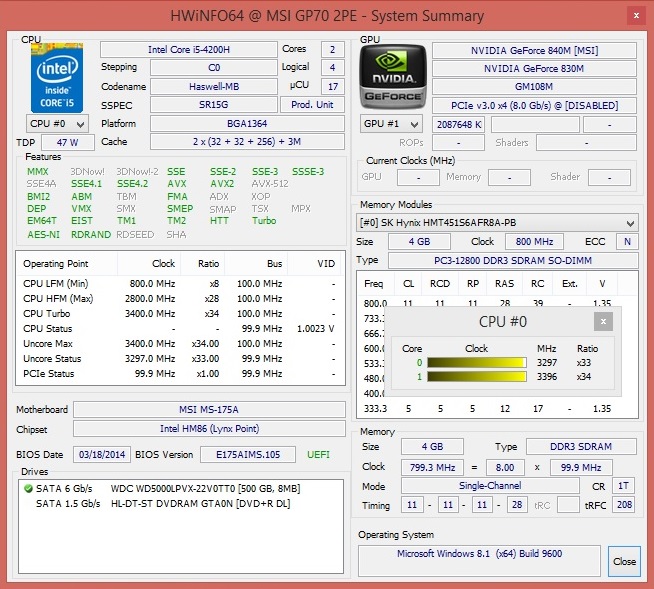
Task: Click the NVIDIA GeForce 840M [MSI] field
Action: 534,50
